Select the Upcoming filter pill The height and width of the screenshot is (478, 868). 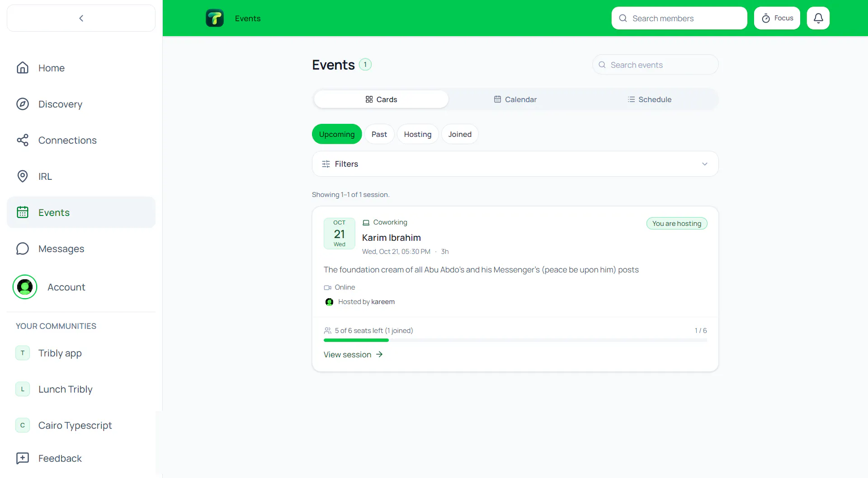tap(337, 134)
